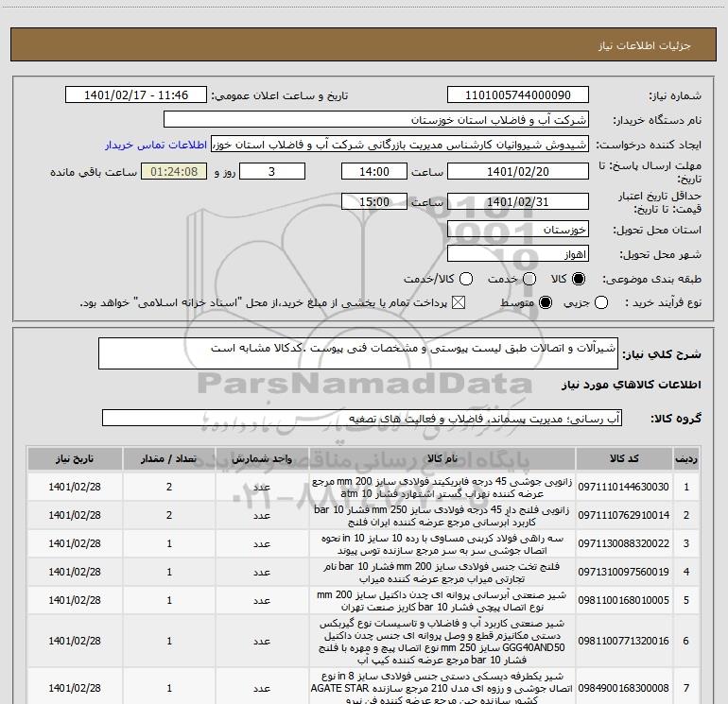728x704 pixels.
Task: Click the واحد شمارش column header
Action: point(262,458)
